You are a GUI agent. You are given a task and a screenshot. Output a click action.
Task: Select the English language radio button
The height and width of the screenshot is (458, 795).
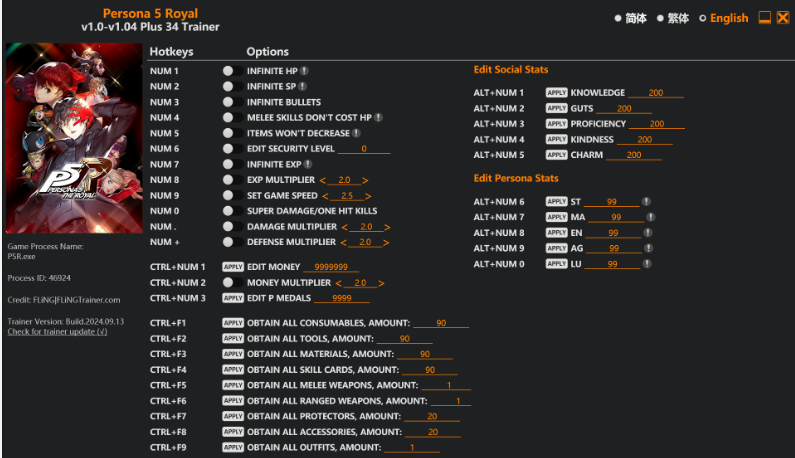703,18
